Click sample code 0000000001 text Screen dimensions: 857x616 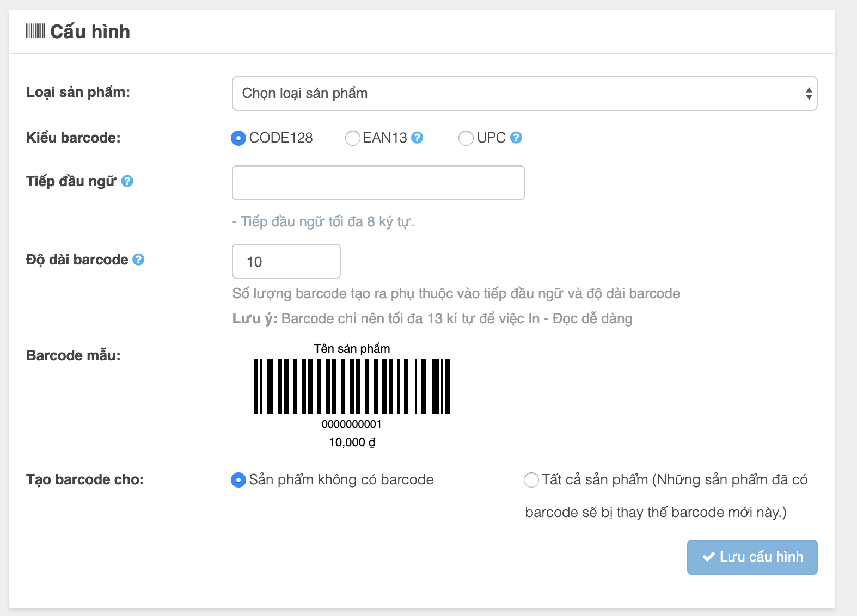352,424
